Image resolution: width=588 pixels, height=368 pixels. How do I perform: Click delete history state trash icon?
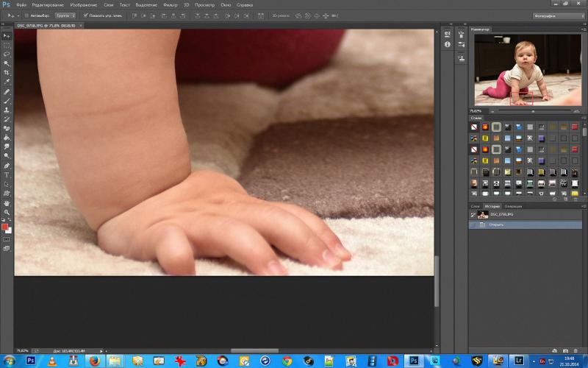(576, 351)
